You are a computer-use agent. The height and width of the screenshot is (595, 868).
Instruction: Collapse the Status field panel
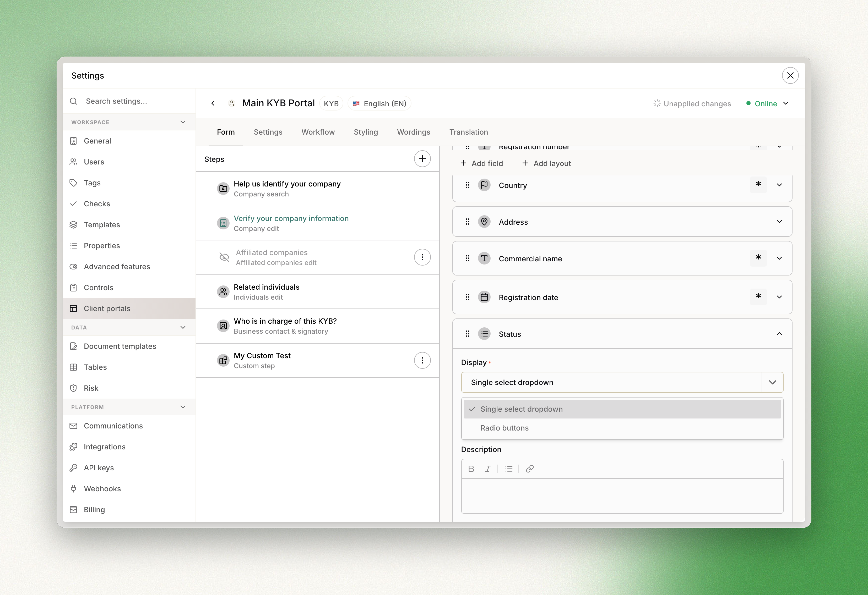point(779,334)
